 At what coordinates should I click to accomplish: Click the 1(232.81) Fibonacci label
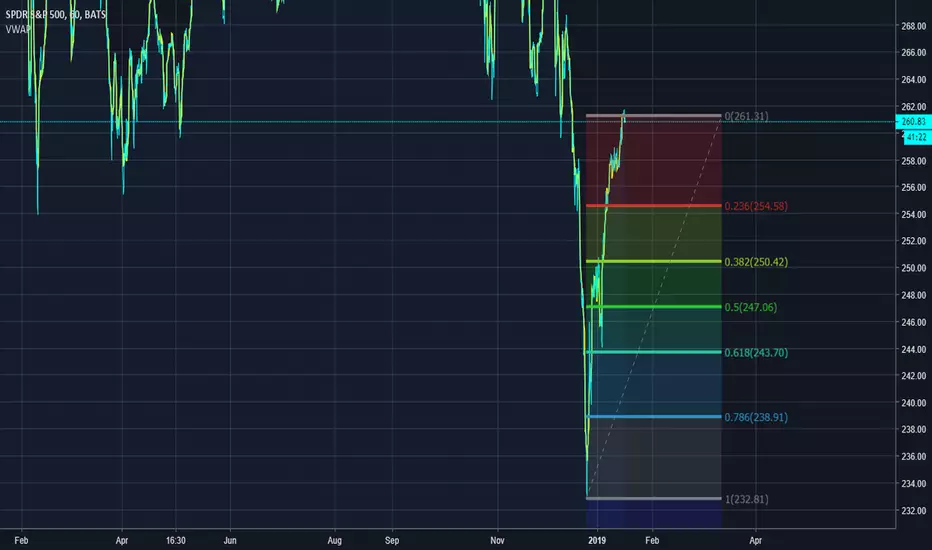(x=746, y=499)
